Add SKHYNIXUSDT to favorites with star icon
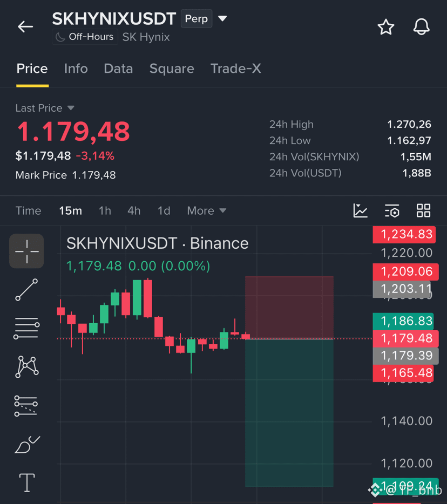This screenshot has height=504, width=447. click(x=385, y=26)
